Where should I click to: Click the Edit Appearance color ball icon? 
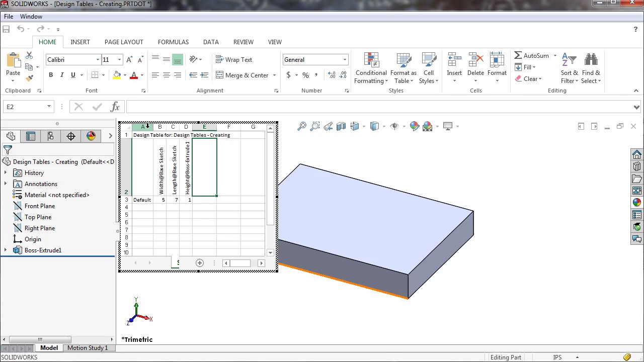415,126
